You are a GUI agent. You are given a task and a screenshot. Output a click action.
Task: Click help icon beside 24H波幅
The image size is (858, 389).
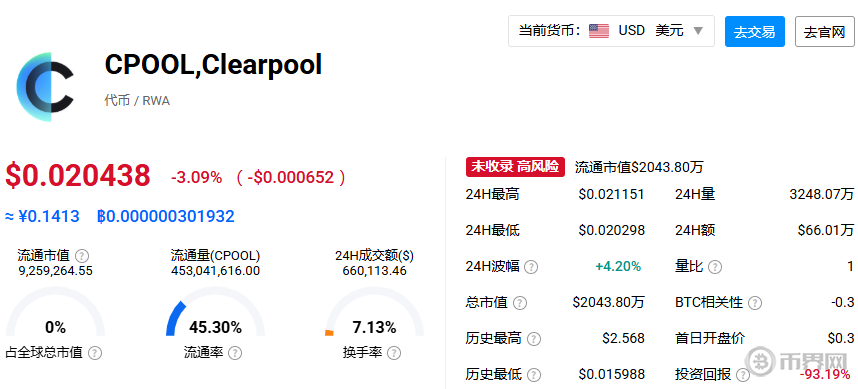(x=531, y=267)
